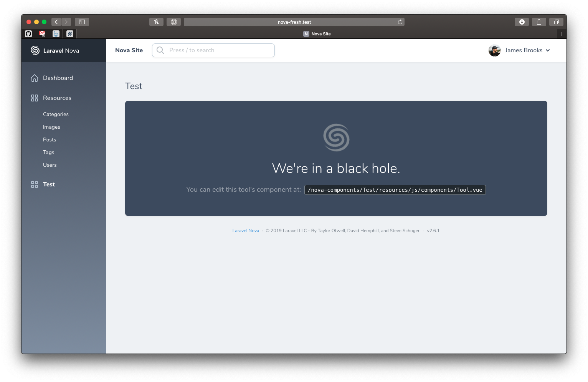
Task: Navigate to the Posts resource
Action: (50, 140)
